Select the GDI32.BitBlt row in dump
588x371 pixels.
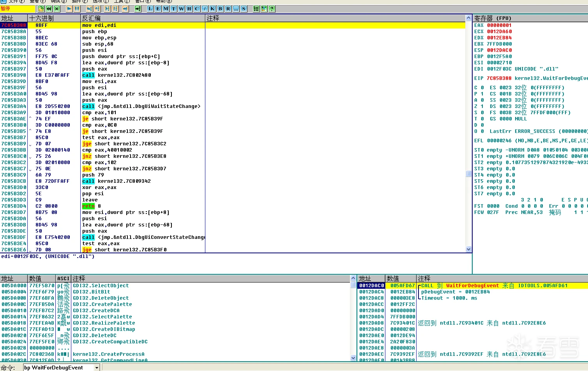pos(175,292)
